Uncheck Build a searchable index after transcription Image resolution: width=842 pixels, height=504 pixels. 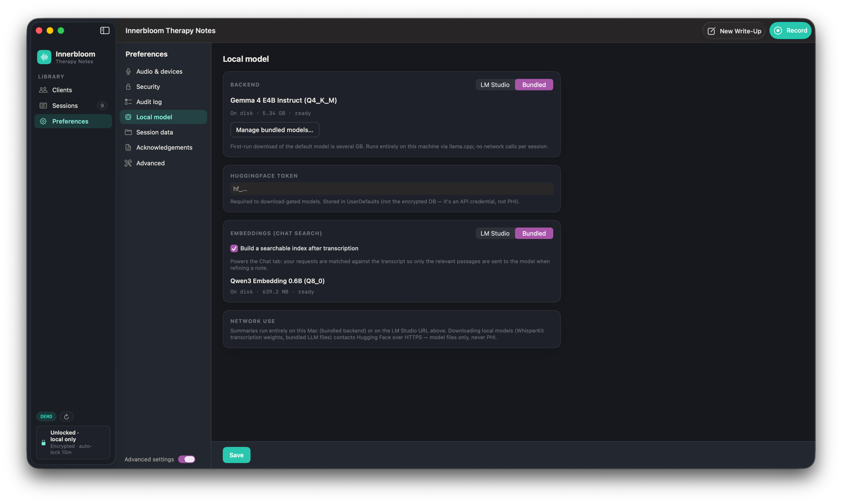(x=234, y=248)
